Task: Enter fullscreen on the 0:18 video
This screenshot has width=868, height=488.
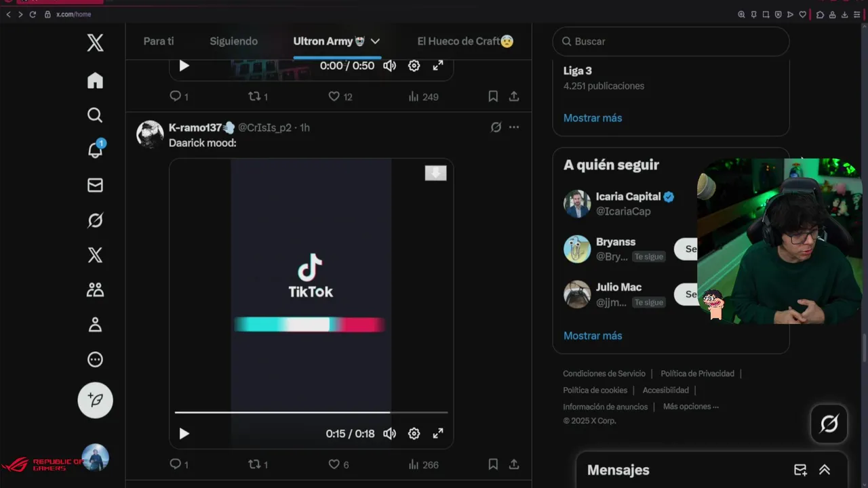Action: pos(438,434)
